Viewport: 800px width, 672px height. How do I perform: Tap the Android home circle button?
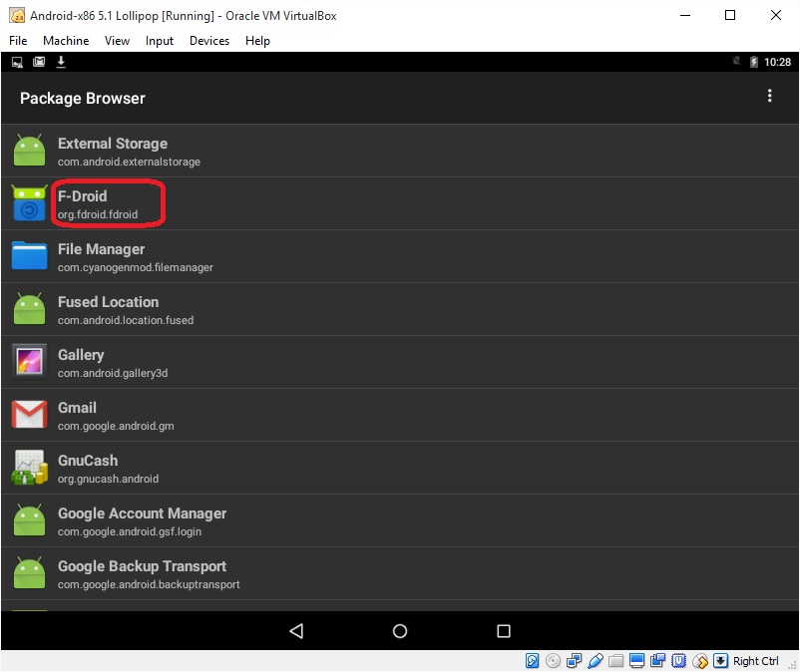tap(400, 631)
